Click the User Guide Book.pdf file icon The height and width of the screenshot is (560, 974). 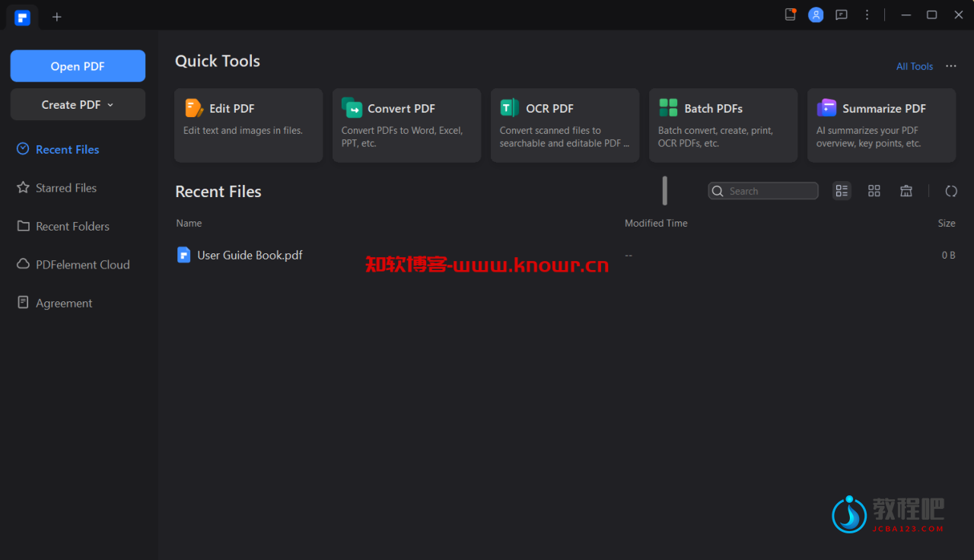click(183, 255)
